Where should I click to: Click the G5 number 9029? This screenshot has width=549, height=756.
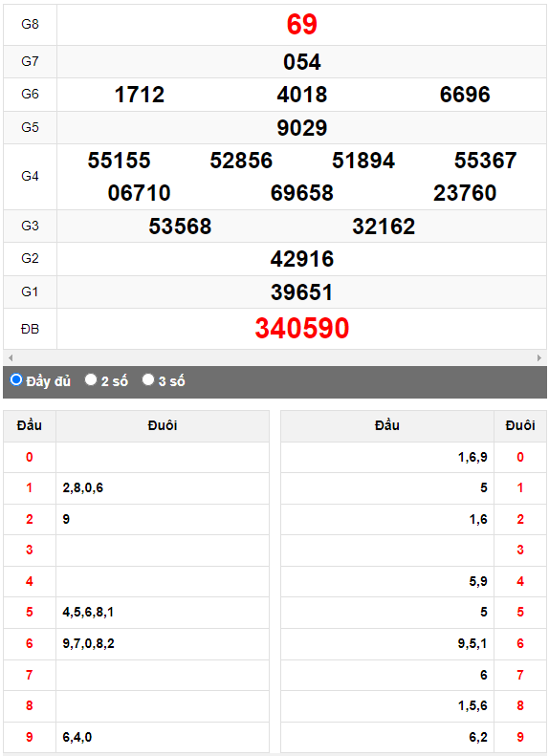(x=302, y=128)
